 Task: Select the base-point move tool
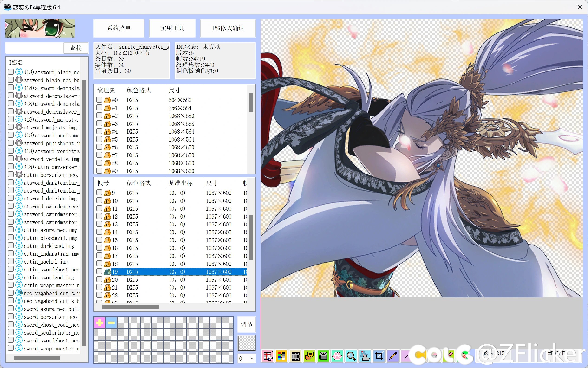click(x=365, y=356)
